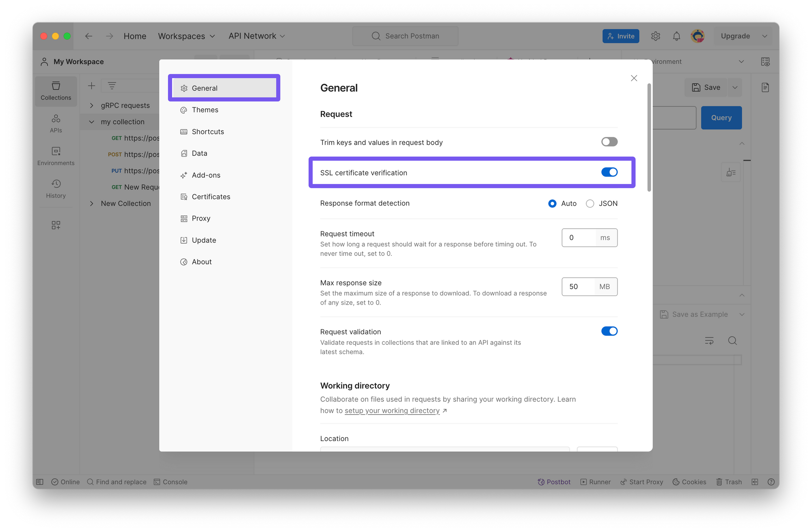Click the filter collections icon
The width and height of the screenshot is (812, 532).
pyautogui.click(x=112, y=86)
